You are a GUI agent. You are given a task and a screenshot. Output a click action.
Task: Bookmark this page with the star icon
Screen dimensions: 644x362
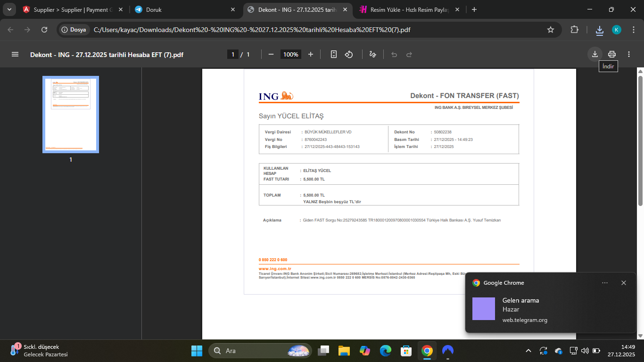(551, 30)
